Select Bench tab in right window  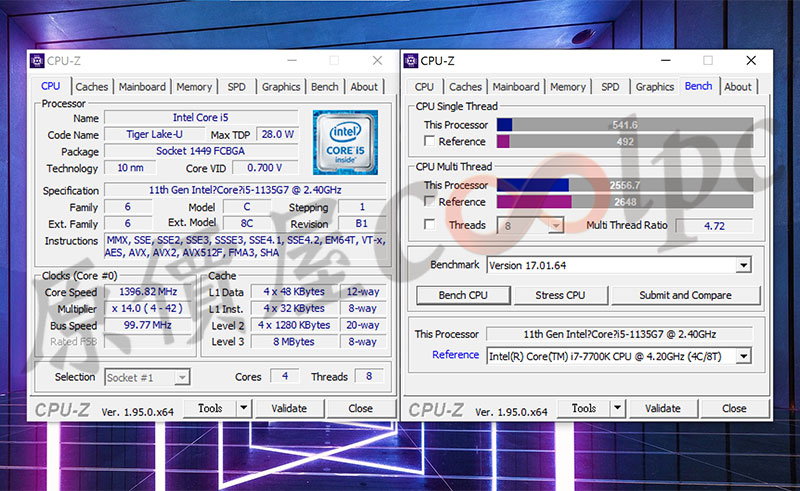(698, 86)
